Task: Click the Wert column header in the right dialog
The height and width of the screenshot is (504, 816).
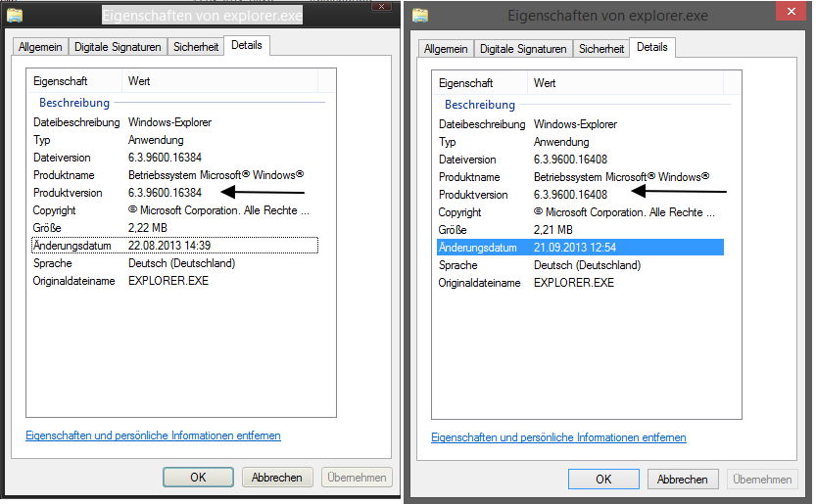Action: click(545, 83)
